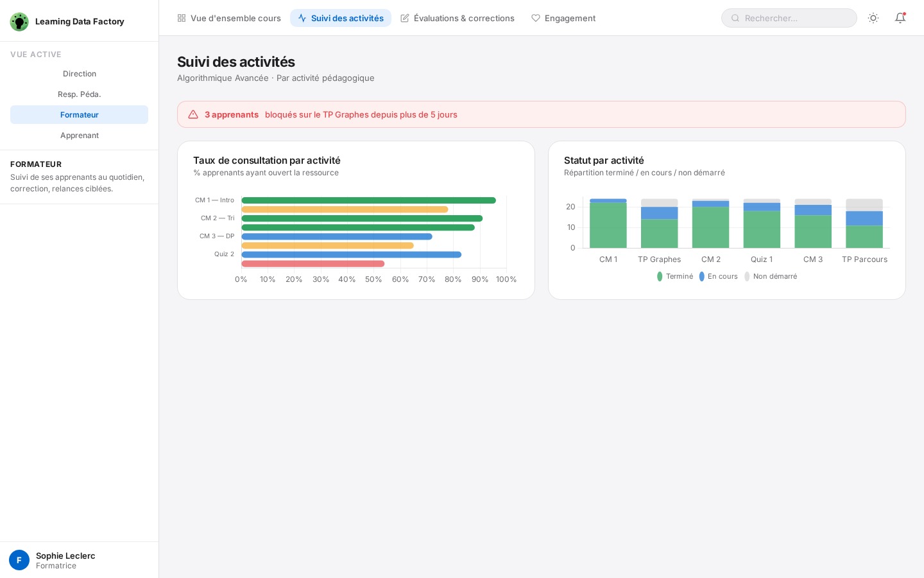
Task: Go to the Engagement tab
Action: 563,18
